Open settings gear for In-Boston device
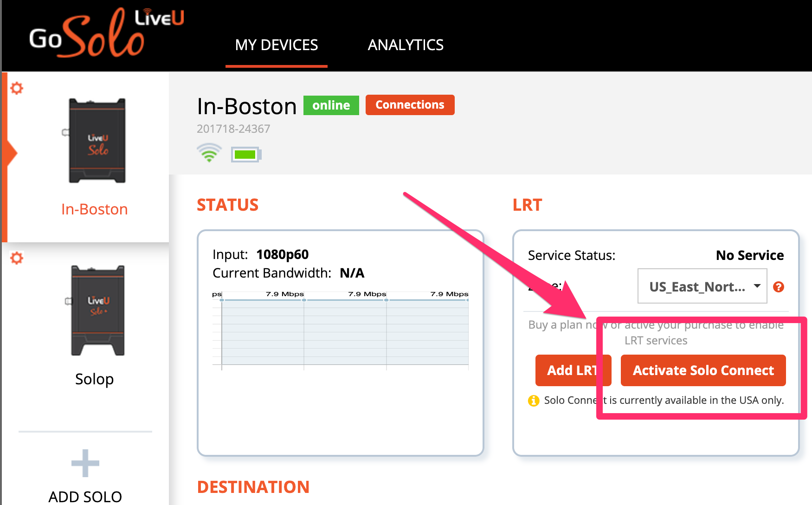The image size is (812, 505). click(17, 88)
